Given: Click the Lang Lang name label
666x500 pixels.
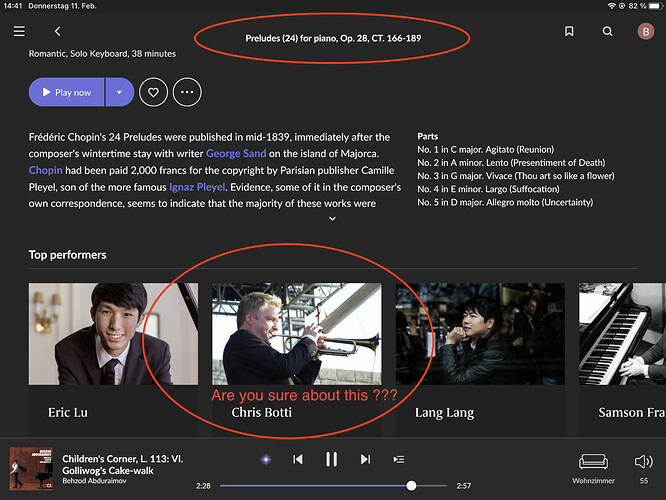Looking at the screenshot, I should coord(444,412).
